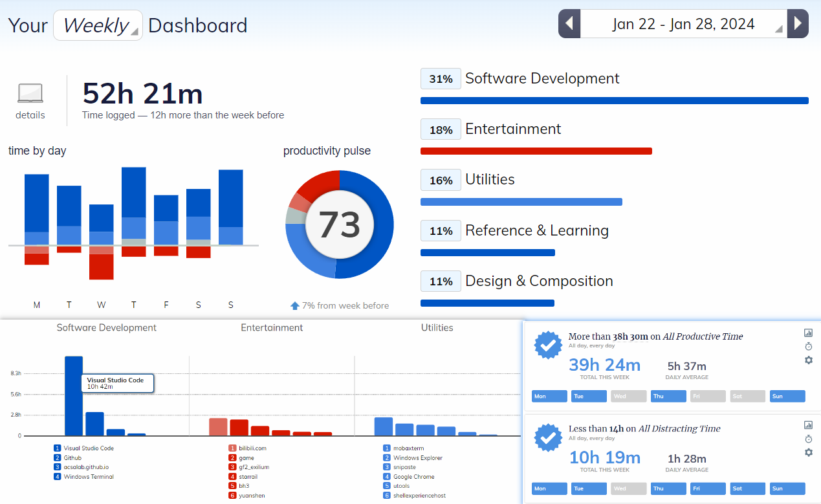Open the Design & Composition category link
Screen dimensions: 821x504
click(x=539, y=281)
